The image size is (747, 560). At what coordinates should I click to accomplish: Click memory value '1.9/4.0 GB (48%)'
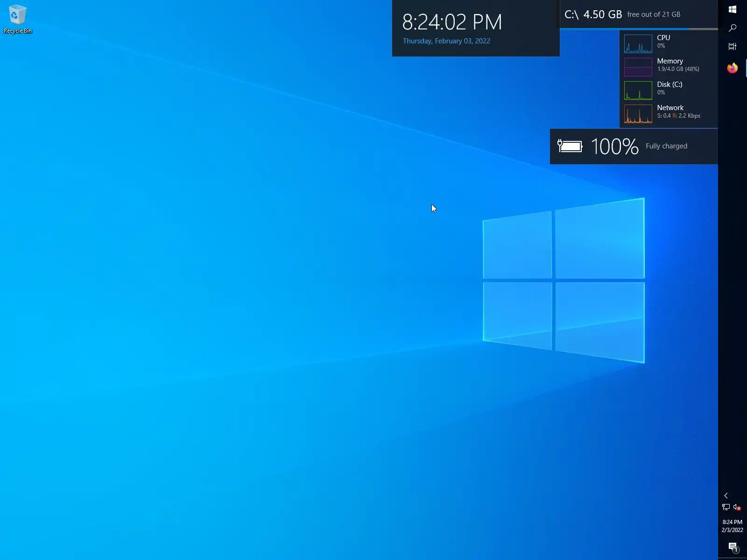pyautogui.click(x=678, y=69)
